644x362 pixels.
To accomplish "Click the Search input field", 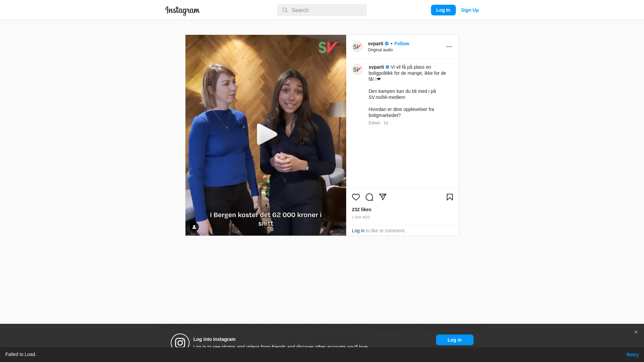I will [322, 10].
